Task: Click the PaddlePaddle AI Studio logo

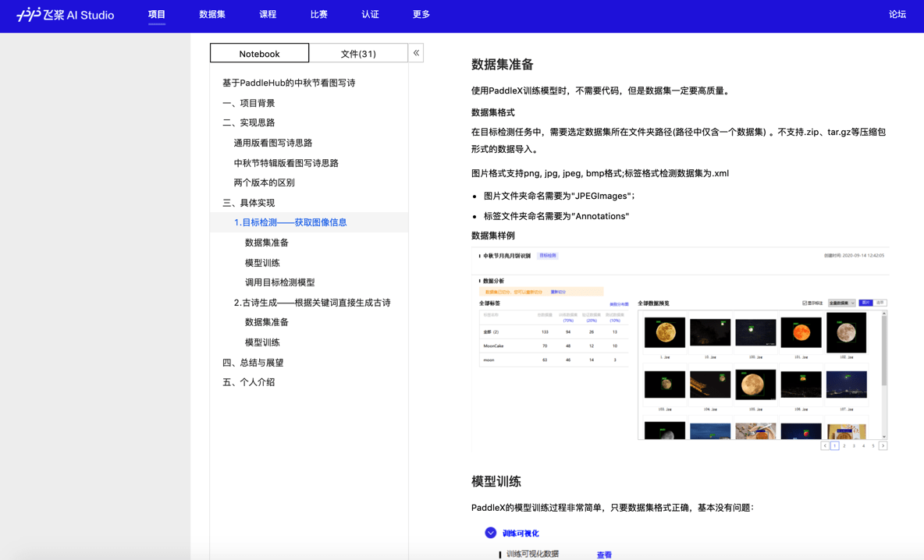Action: (65, 15)
